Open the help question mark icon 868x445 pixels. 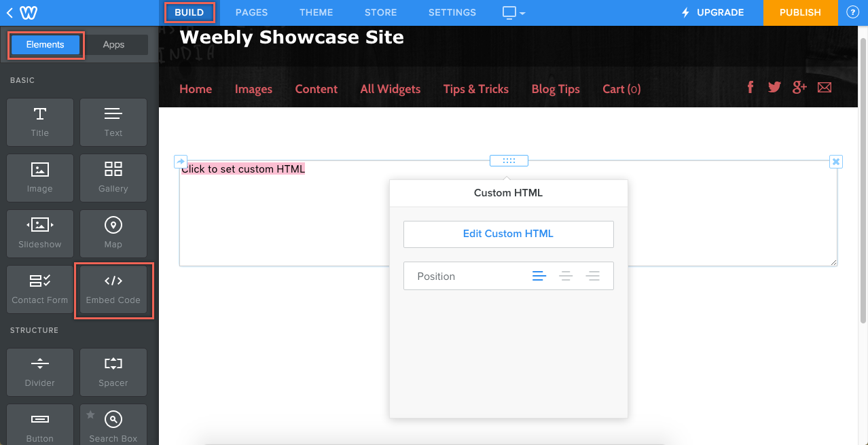pos(852,12)
